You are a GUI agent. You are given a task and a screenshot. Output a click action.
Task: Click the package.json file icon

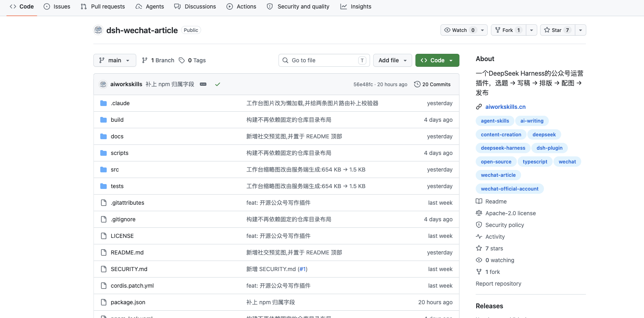pyautogui.click(x=103, y=302)
